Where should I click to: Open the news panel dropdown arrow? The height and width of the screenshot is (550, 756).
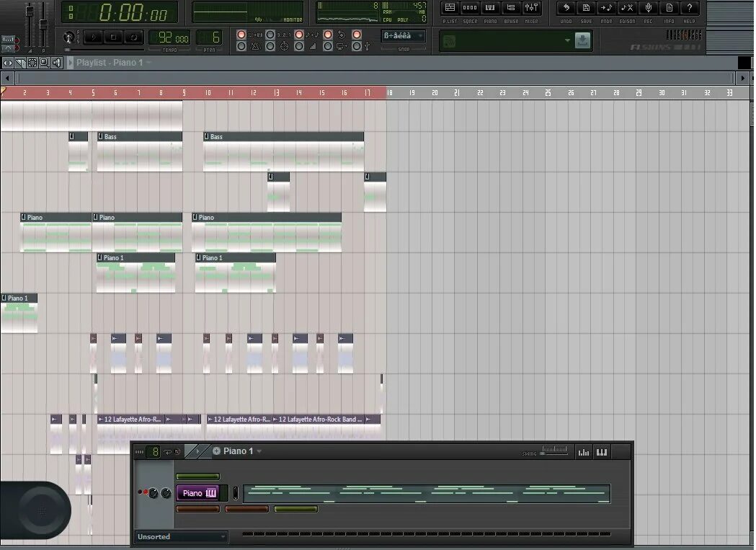[567, 40]
